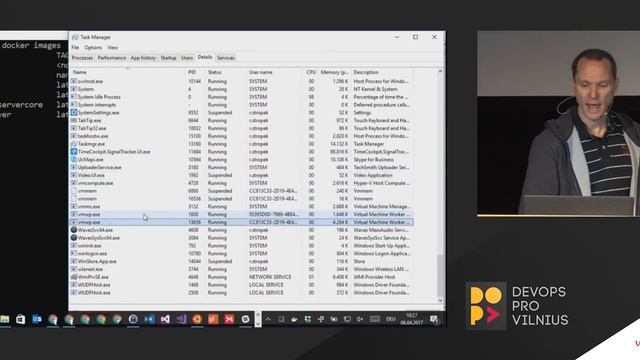Sort by the CPU column header

(311, 72)
